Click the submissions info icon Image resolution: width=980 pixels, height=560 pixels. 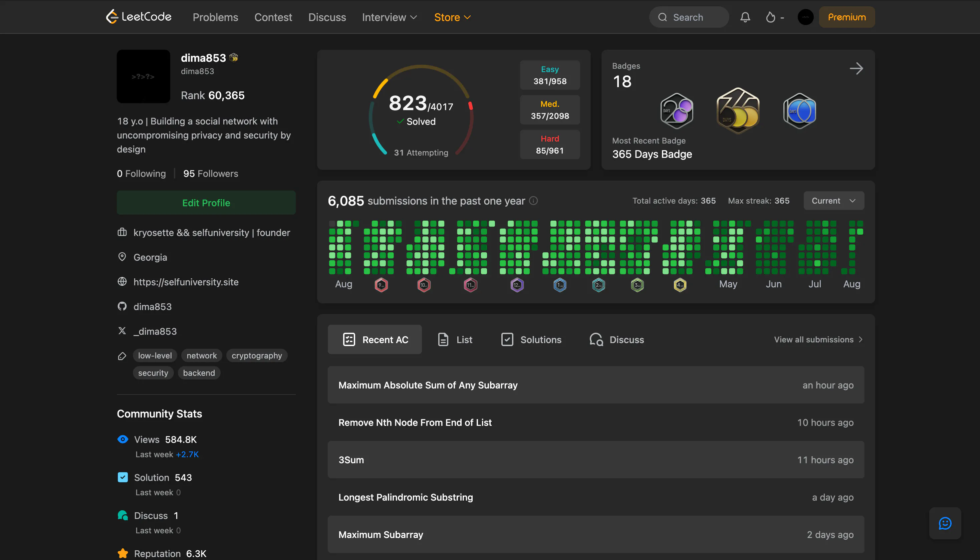click(533, 201)
